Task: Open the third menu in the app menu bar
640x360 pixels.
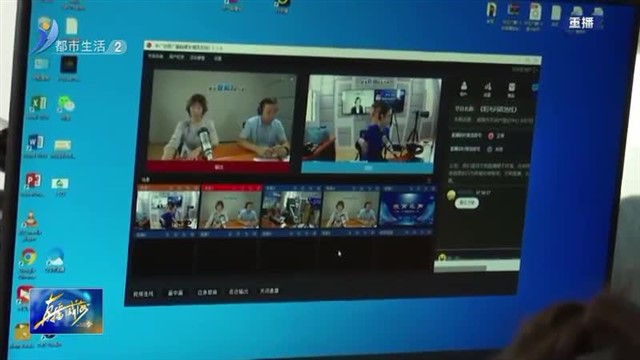Action: pyautogui.click(x=198, y=58)
